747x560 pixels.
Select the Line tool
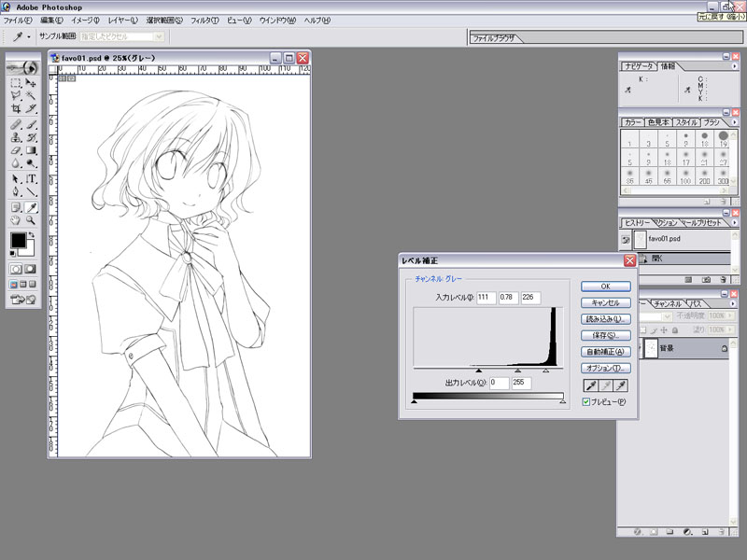point(31,192)
